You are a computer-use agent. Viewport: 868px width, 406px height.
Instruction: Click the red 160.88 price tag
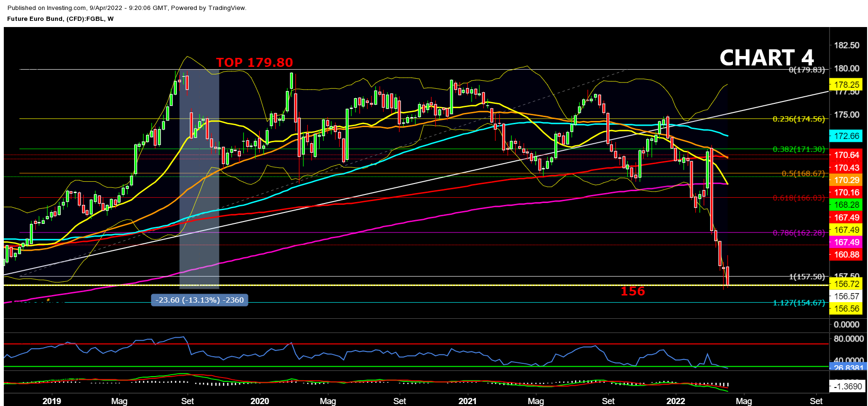point(846,255)
